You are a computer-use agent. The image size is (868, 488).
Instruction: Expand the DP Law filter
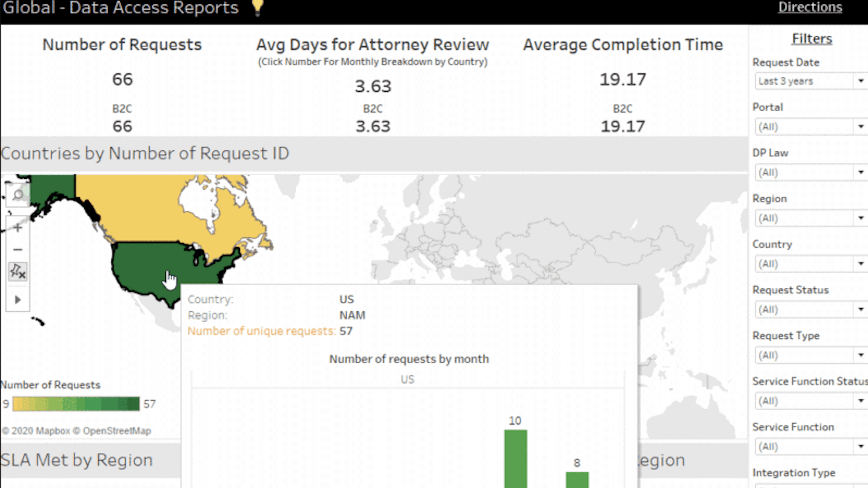click(x=861, y=173)
